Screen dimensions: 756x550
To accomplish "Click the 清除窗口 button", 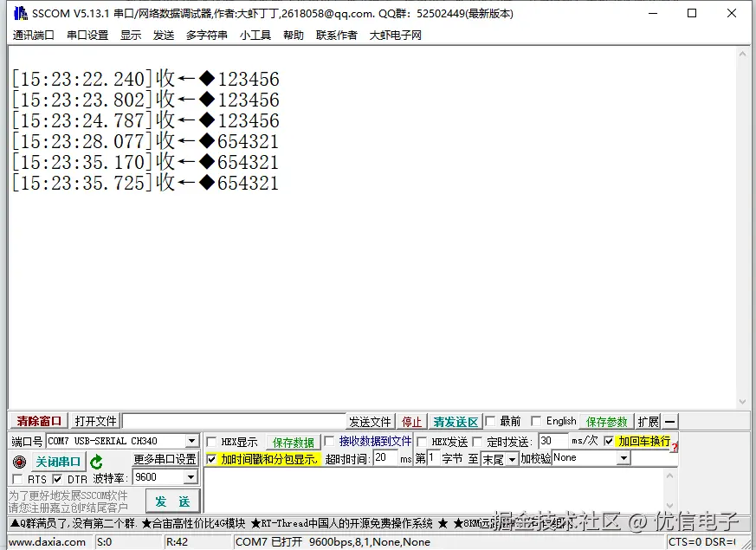I will pos(37,421).
